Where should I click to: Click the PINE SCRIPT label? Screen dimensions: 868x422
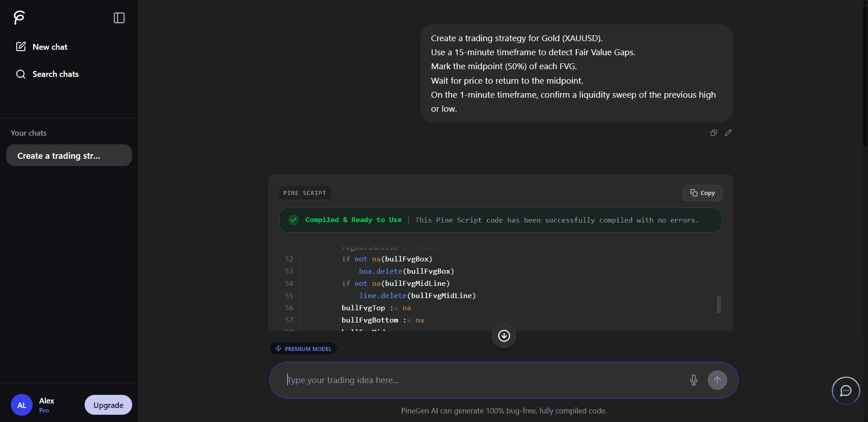[x=305, y=193]
